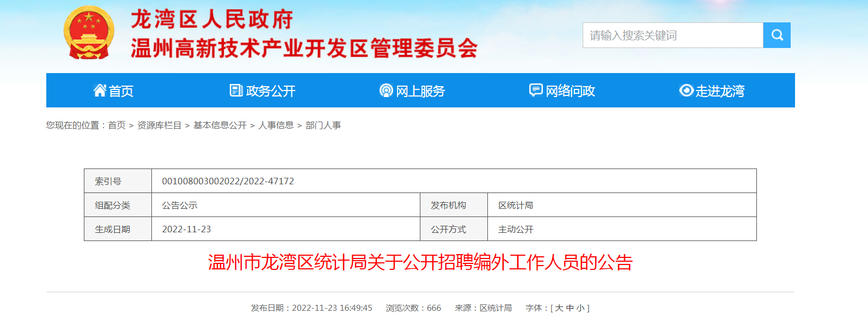Open the 网络问政 navigation menu item
The height and width of the screenshot is (319, 868).
563,91
